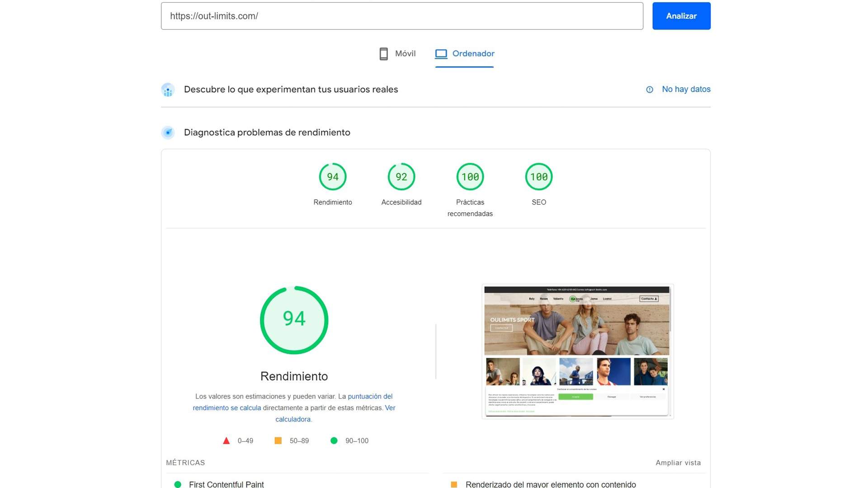
Task: Click the real users experience icon
Action: (x=168, y=89)
